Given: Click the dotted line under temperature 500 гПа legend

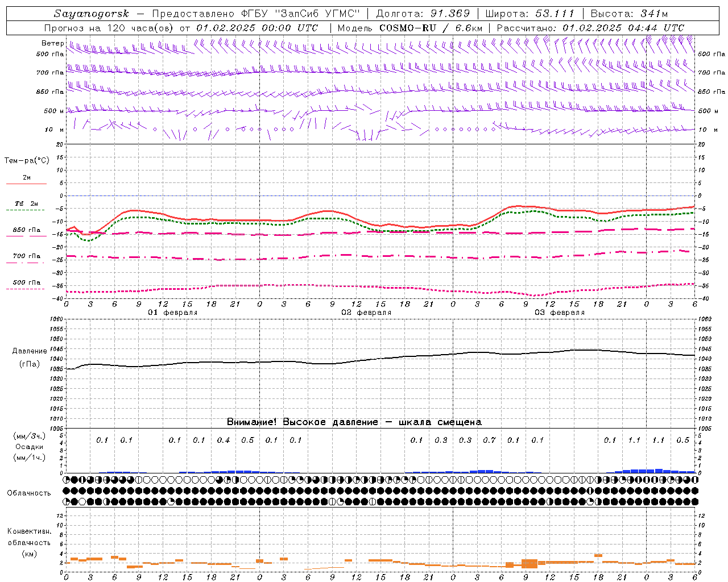Looking at the screenshot, I should point(26,289).
